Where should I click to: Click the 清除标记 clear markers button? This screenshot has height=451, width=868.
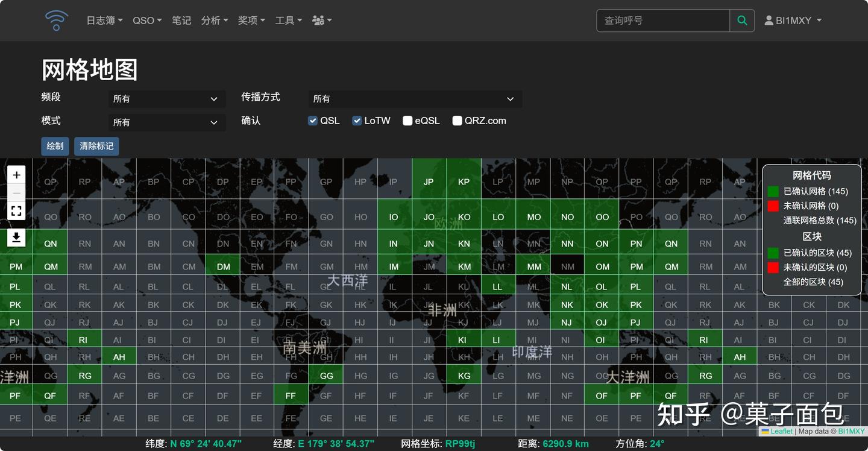coord(96,146)
